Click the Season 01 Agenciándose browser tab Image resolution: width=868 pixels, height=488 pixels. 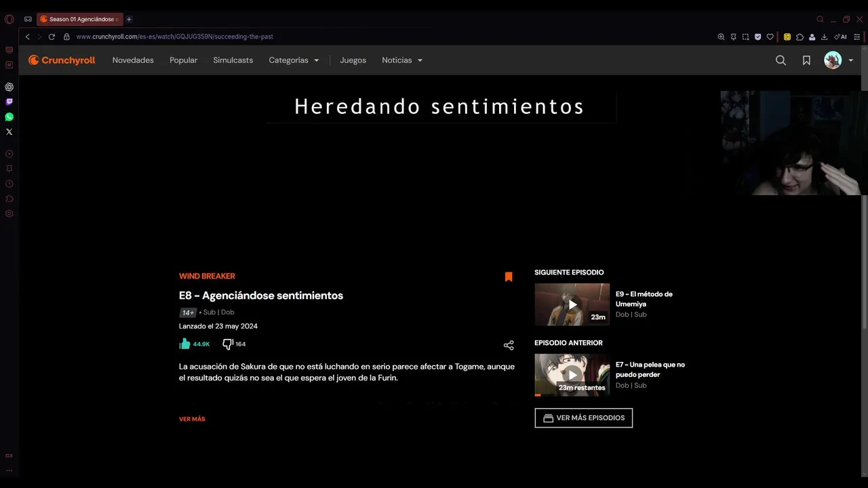pyautogui.click(x=80, y=19)
